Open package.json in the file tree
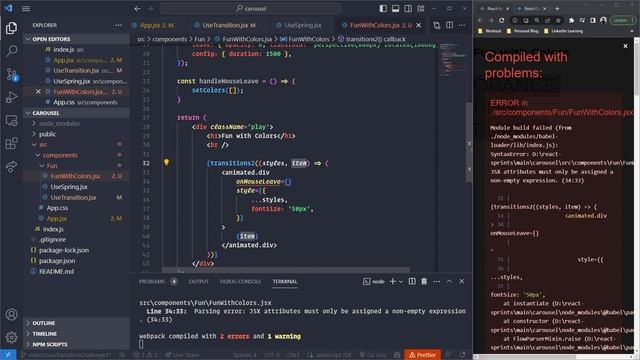Viewport: 640px width, 360px height. coord(76,261)
